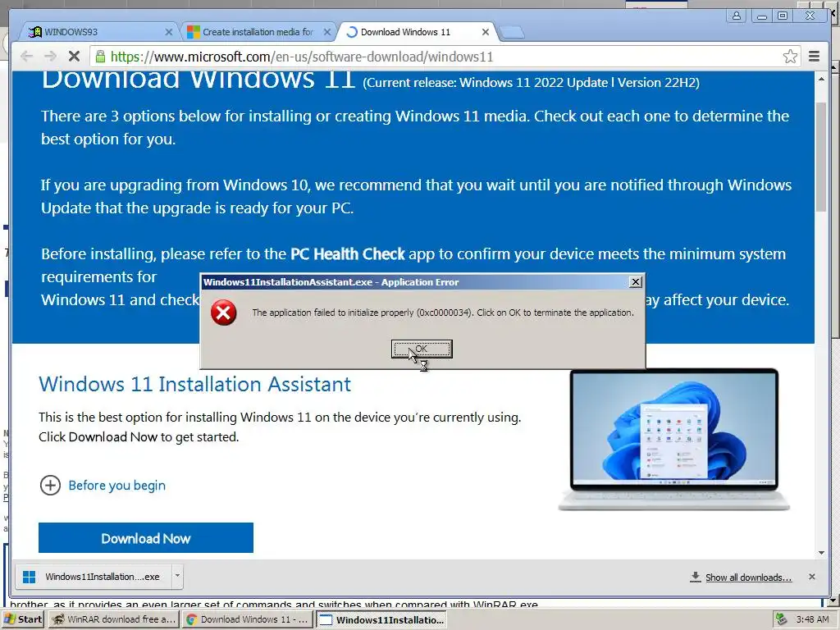
Task: Click the Windows 11 laptop image
Action: click(674, 440)
